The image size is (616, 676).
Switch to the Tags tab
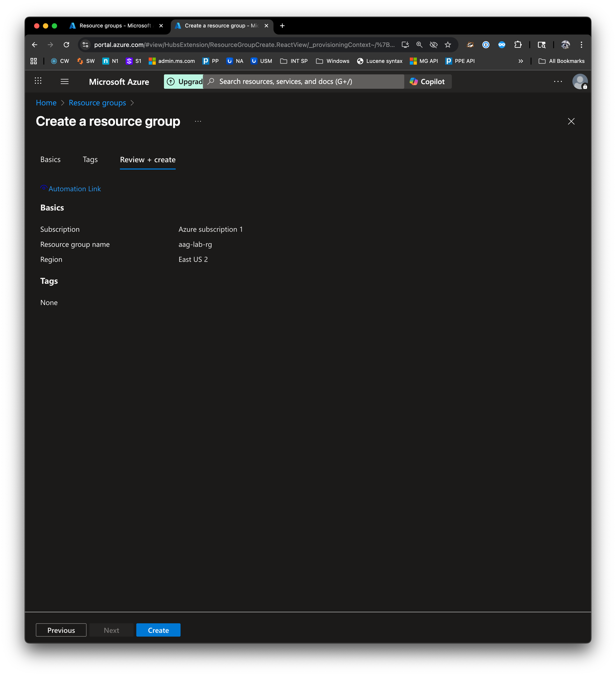(90, 160)
